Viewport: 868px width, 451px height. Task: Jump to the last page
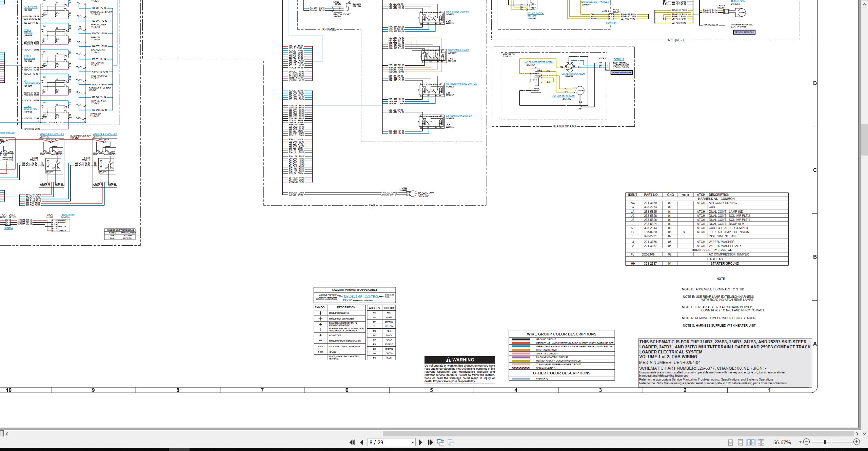tap(431, 442)
